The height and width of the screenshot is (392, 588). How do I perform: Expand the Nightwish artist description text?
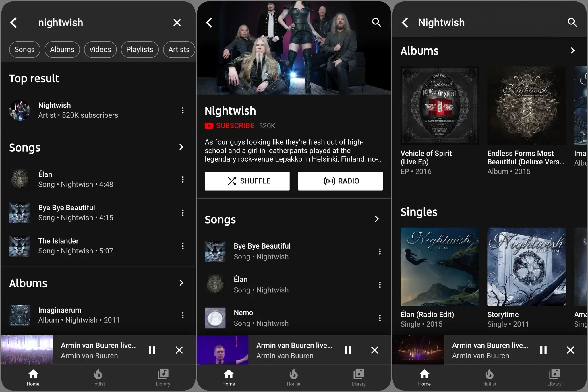pos(293,151)
